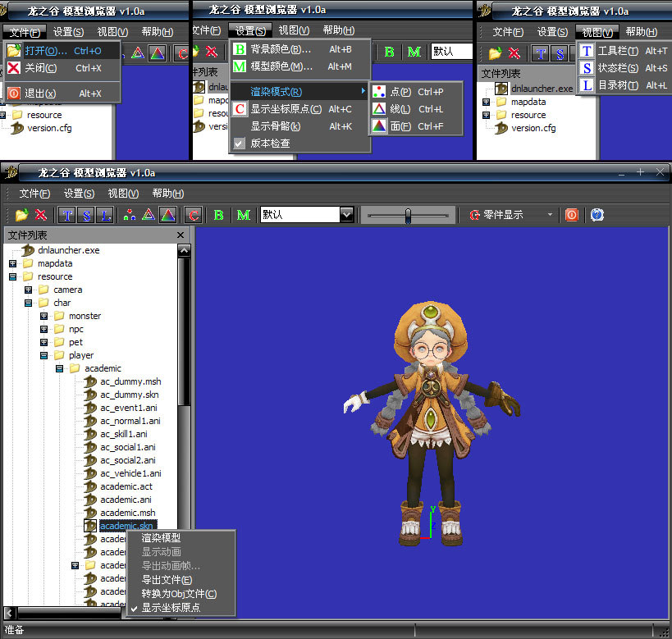Expand the npc folder
Screen dimensions: 672x639
coord(43,329)
